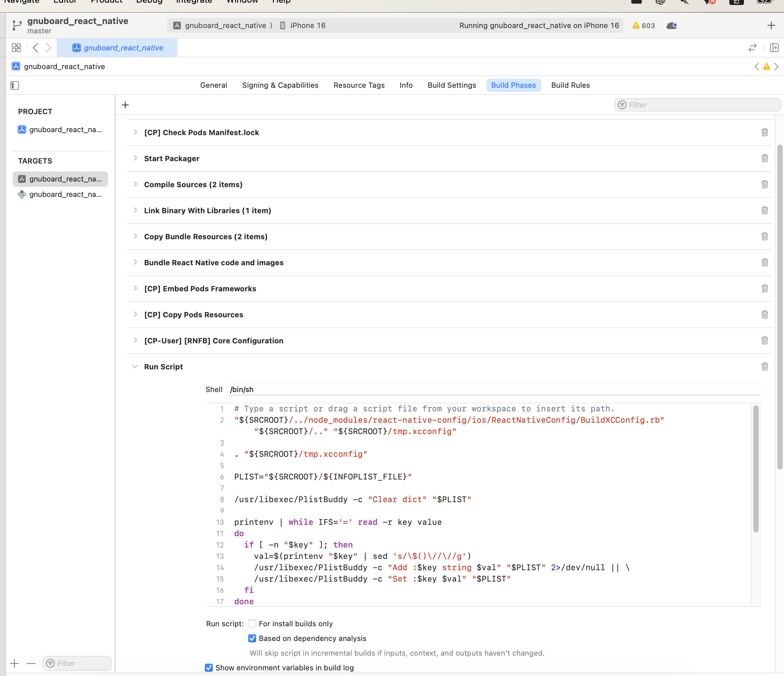
Task: Open Signing & Capabilities tab
Action: click(x=280, y=85)
